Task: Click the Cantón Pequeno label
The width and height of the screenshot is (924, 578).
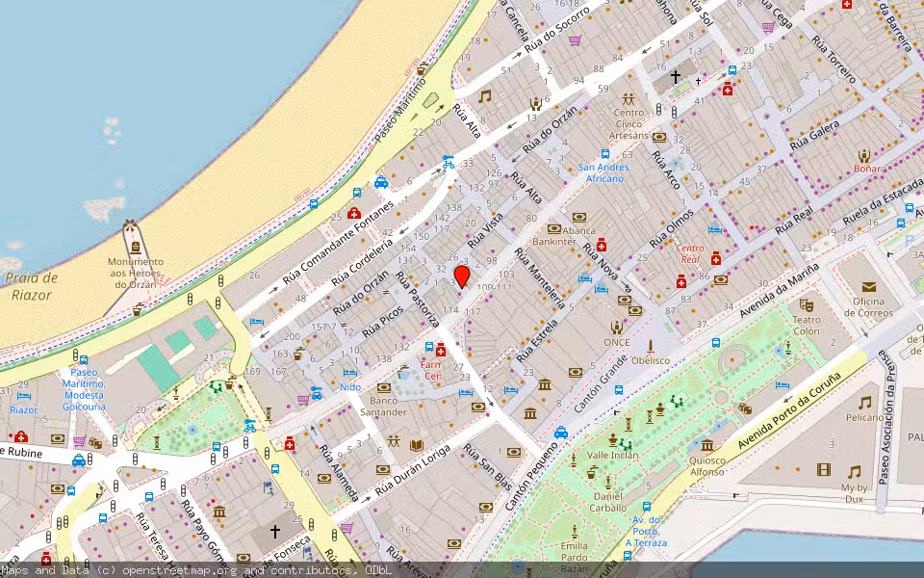Action: [530, 476]
